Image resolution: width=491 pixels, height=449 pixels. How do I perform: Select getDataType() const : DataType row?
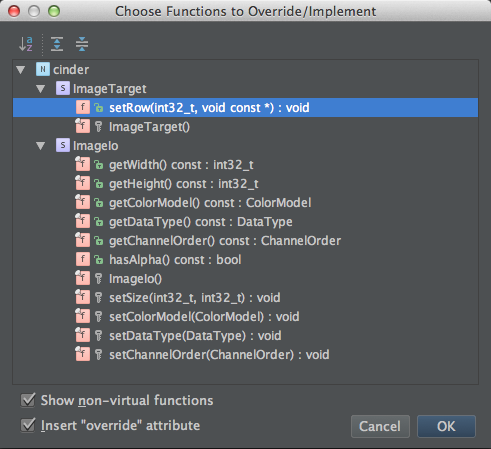click(x=245, y=222)
